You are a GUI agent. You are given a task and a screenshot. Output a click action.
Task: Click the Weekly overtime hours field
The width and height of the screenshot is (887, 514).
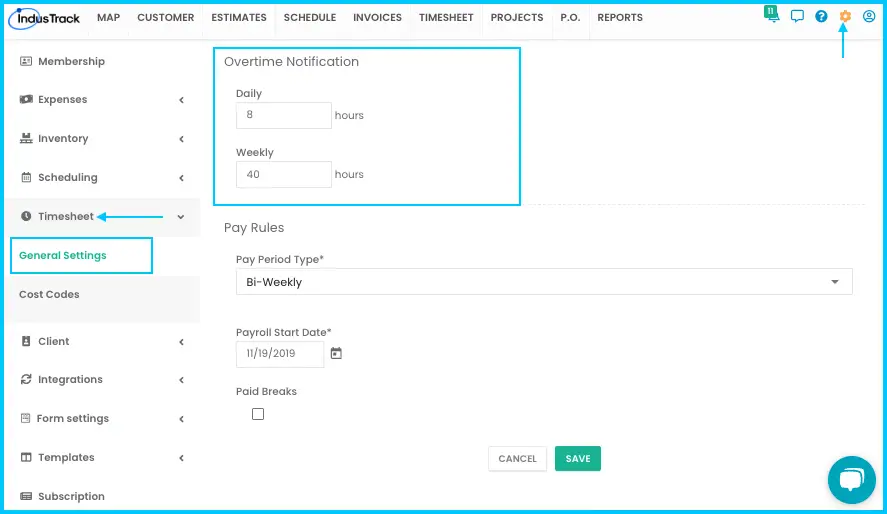point(283,174)
